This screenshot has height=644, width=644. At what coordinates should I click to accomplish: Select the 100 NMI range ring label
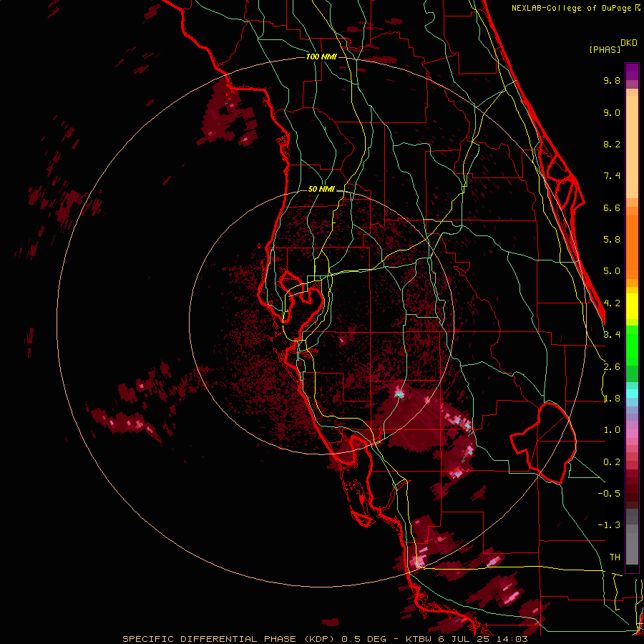tap(321, 57)
